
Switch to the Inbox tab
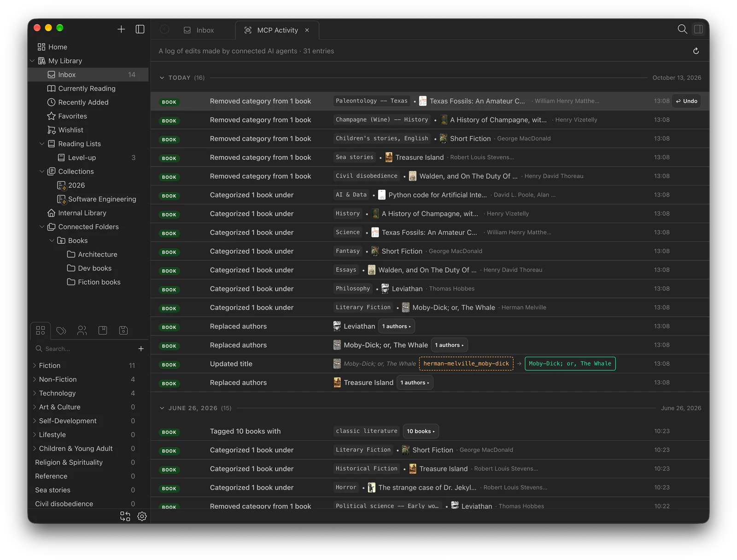(199, 30)
